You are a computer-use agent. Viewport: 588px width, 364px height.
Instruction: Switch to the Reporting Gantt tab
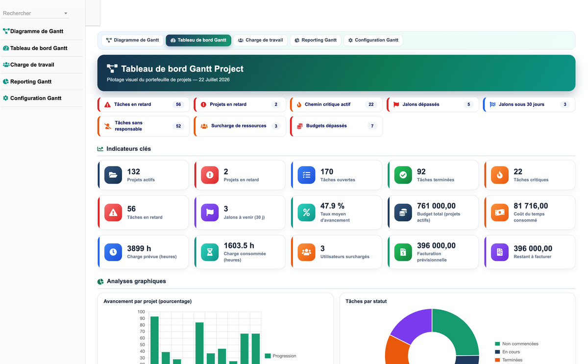click(x=316, y=40)
